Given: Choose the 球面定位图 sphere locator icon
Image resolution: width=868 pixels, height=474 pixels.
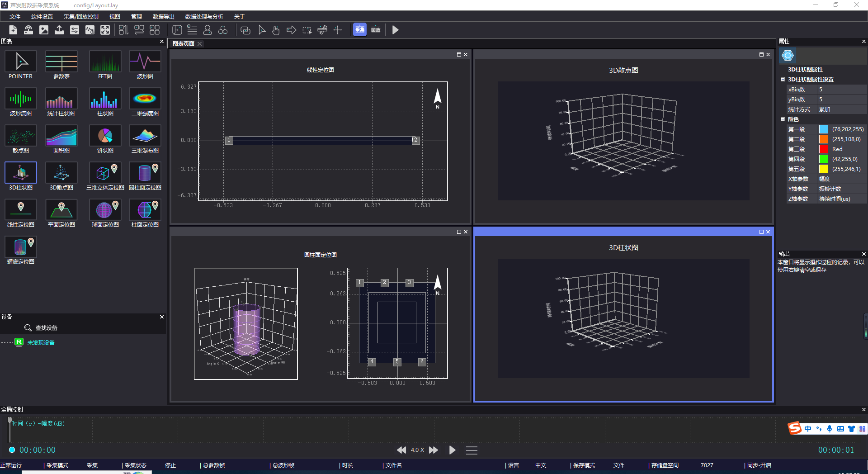Looking at the screenshot, I should [105, 210].
